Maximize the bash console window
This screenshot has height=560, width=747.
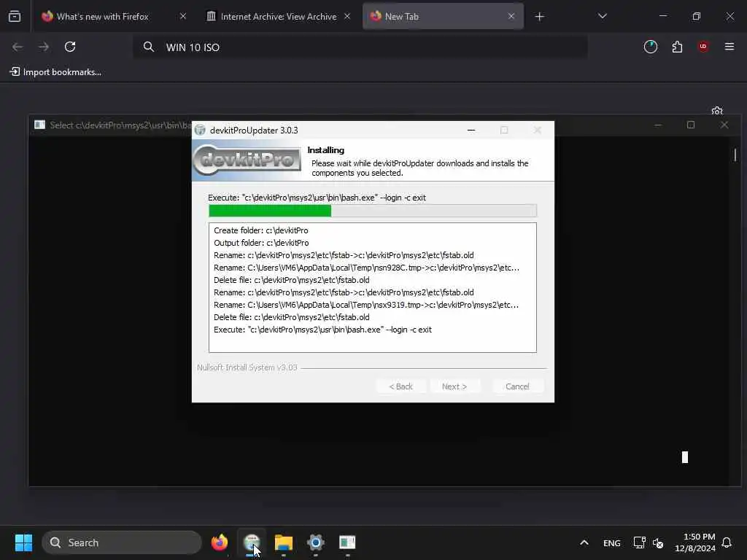click(x=691, y=125)
